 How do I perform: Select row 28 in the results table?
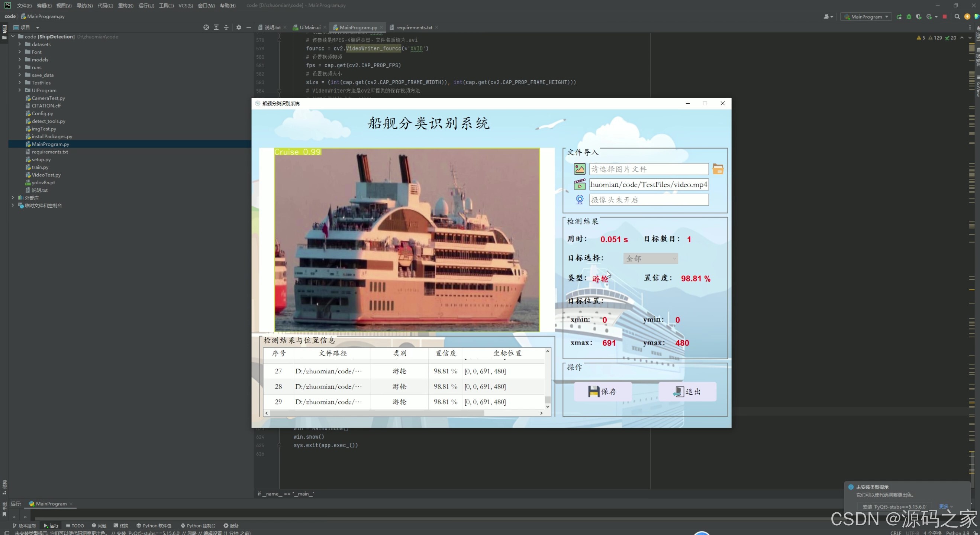(x=404, y=386)
